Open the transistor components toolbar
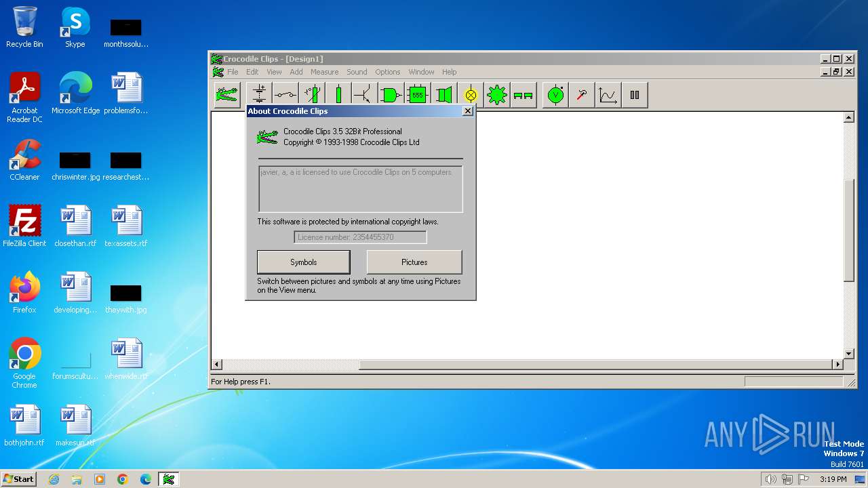 tap(365, 95)
